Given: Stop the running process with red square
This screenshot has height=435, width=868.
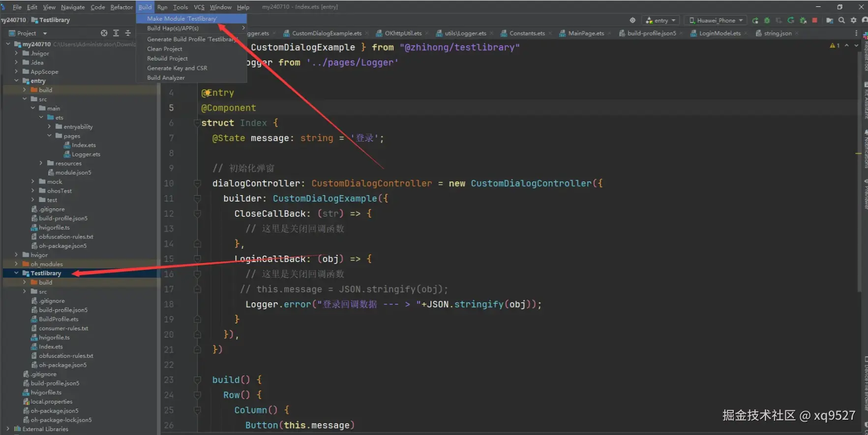Looking at the screenshot, I should [x=814, y=20].
